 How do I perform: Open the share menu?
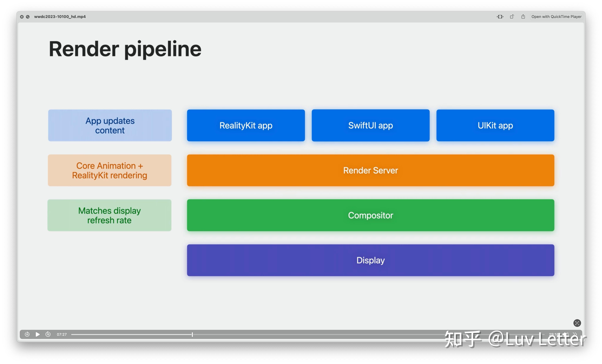523,17
